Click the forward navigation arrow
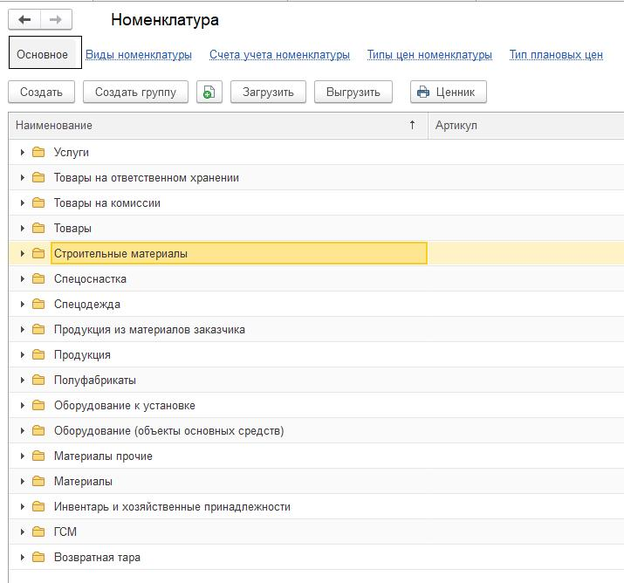Viewport: 624px width, 583px height. [55, 20]
